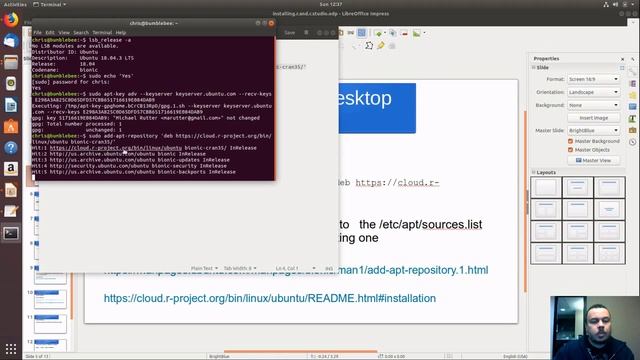Click the slide editor vertical scrollbar
This screenshot has height=360, width=640.
525,201
